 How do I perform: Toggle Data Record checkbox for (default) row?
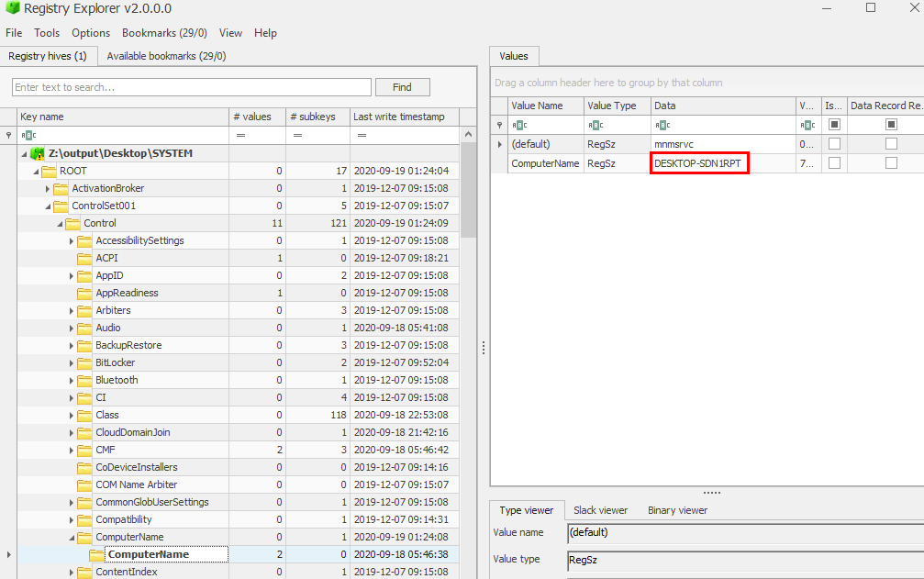tap(891, 144)
